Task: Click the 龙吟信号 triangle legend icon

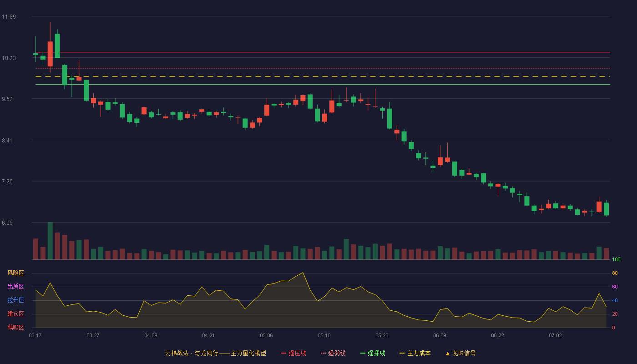Action: coord(447,353)
